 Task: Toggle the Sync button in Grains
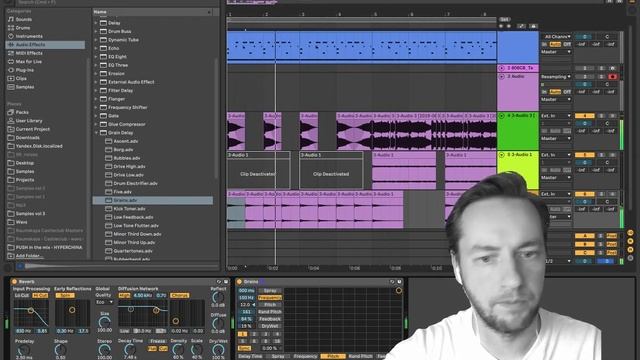pos(244,348)
